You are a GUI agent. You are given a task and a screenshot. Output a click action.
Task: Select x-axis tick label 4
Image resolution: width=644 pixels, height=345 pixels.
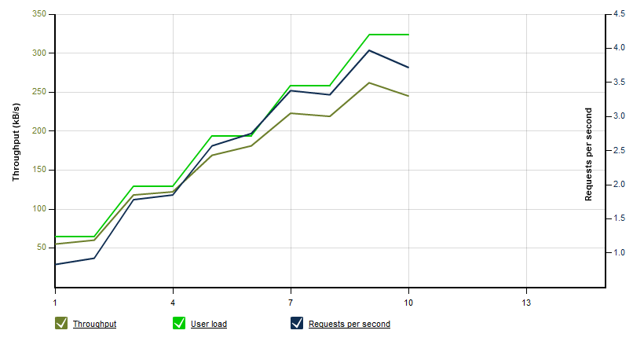pyautogui.click(x=173, y=303)
